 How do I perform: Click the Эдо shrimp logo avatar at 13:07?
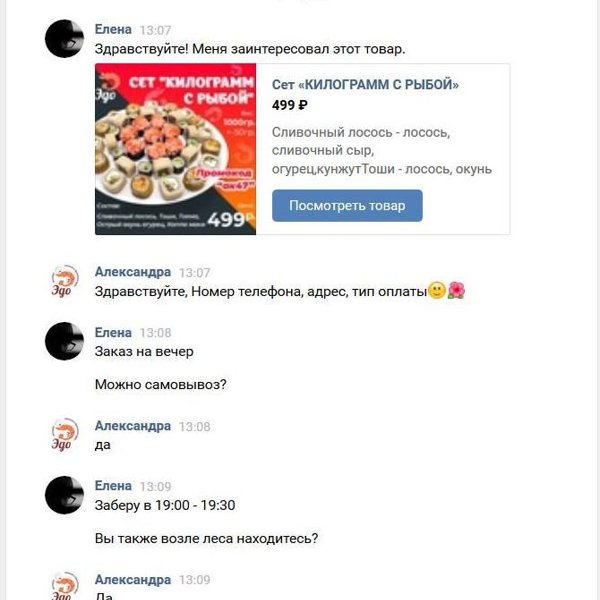64,281
